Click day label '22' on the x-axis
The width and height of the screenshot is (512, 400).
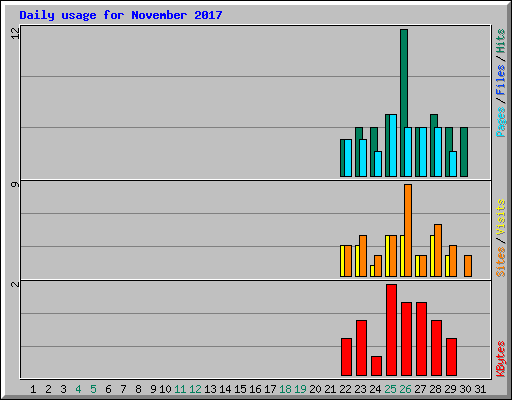click(x=345, y=389)
